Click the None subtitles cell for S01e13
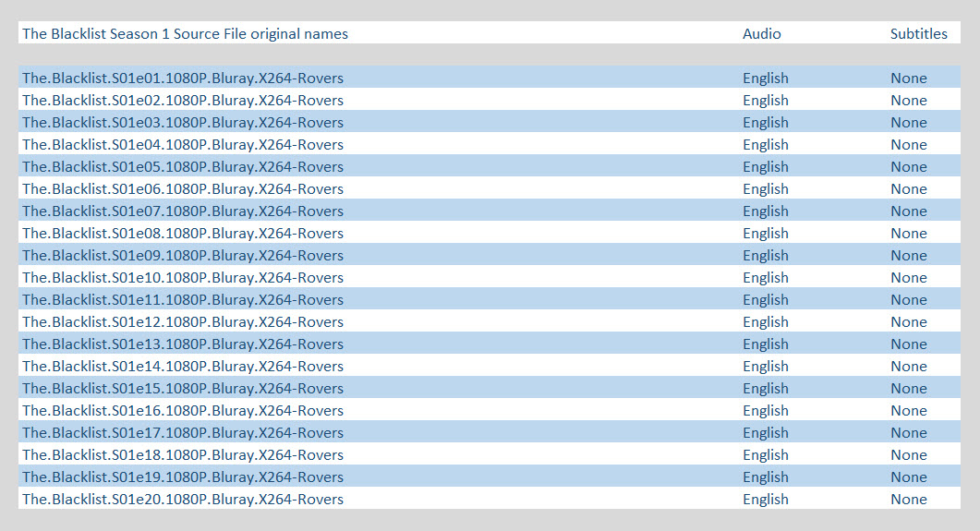980x531 pixels. click(x=909, y=344)
